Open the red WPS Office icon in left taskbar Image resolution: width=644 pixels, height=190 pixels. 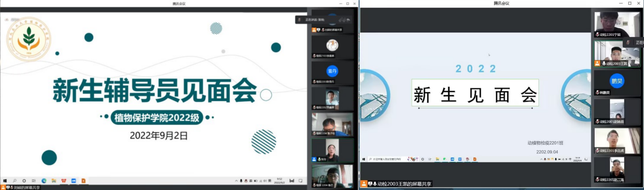tap(64, 181)
